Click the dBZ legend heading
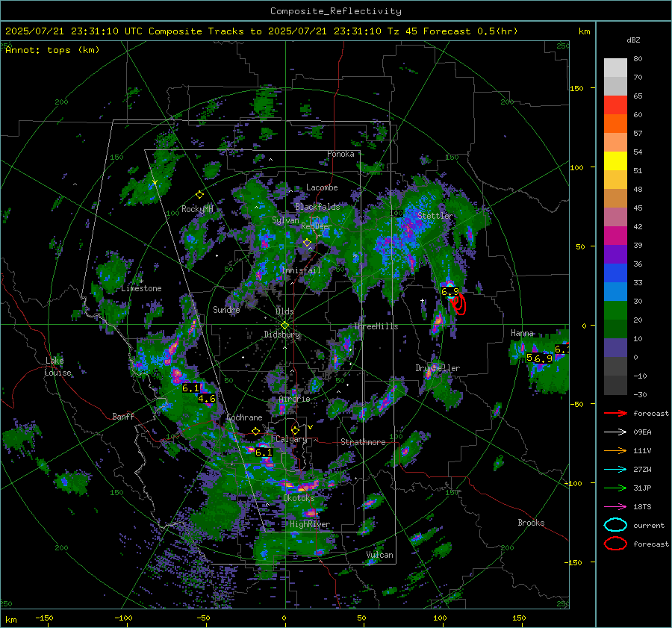This screenshot has height=628, width=672. coord(633,40)
